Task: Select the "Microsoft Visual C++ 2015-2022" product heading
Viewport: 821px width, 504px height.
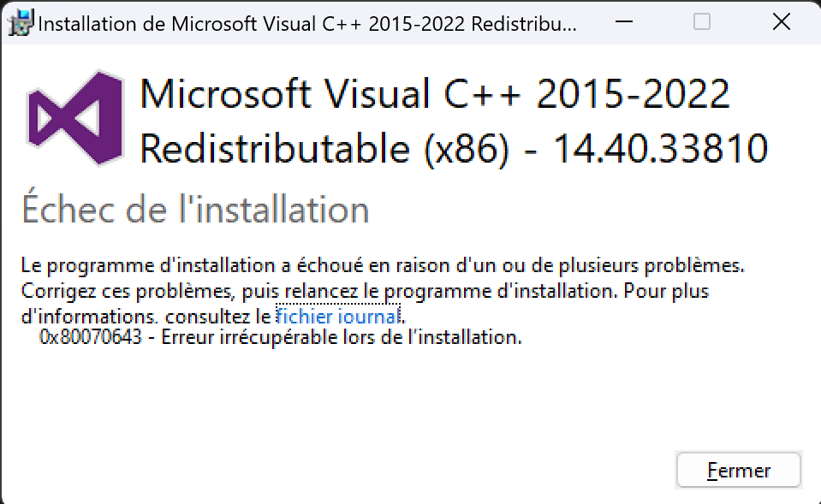Action: click(435, 93)
